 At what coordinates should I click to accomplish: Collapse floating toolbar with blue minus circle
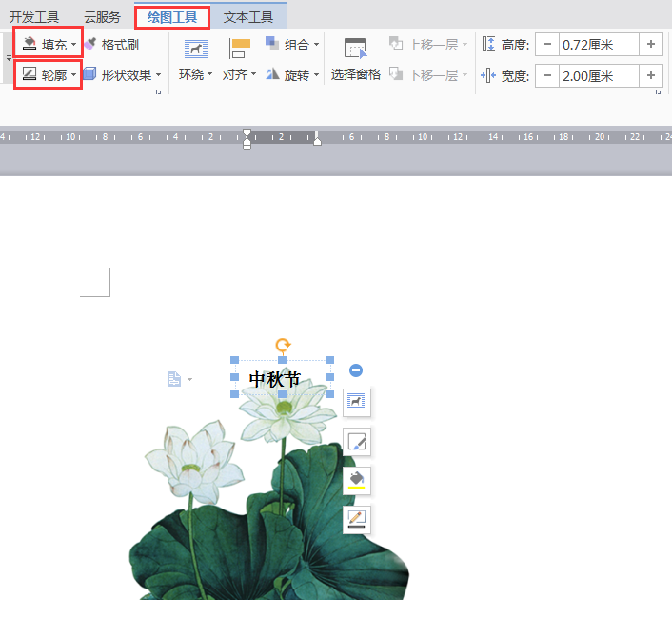click(x=356, y=370)
